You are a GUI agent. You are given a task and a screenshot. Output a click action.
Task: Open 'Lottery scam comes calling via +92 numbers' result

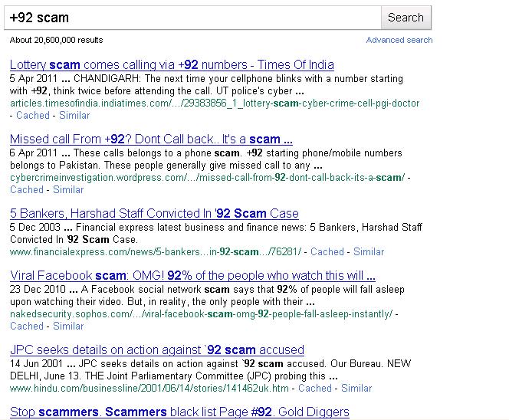(172, 64)
